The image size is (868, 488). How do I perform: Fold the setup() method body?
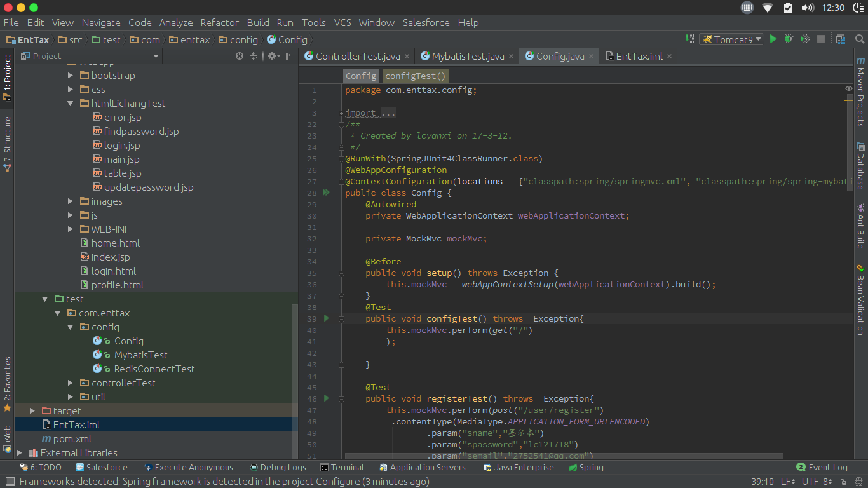click(x=341, y=273)
